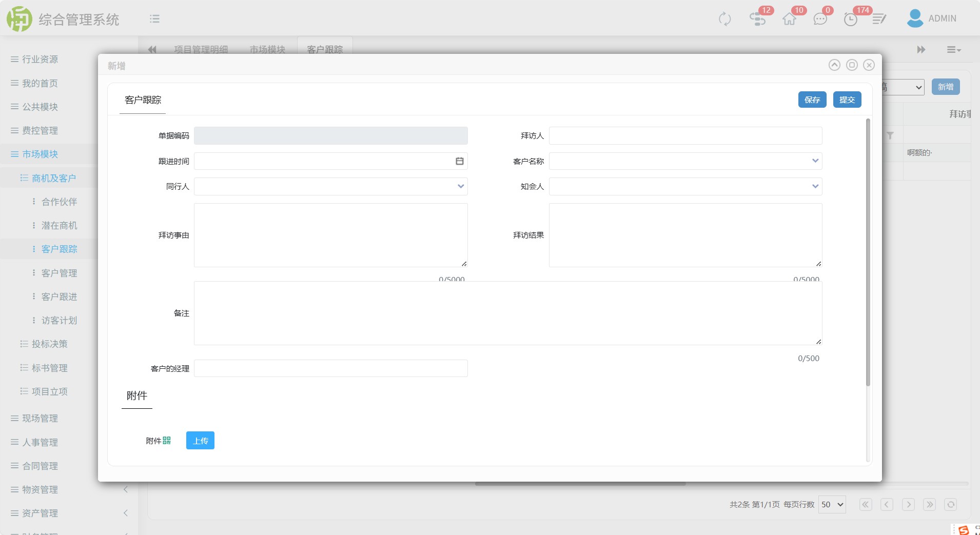The width and height of the screenshot is (980, 535).
Task: Open the home notifications icon with badge 10
Action: click(x=789, y=19)
